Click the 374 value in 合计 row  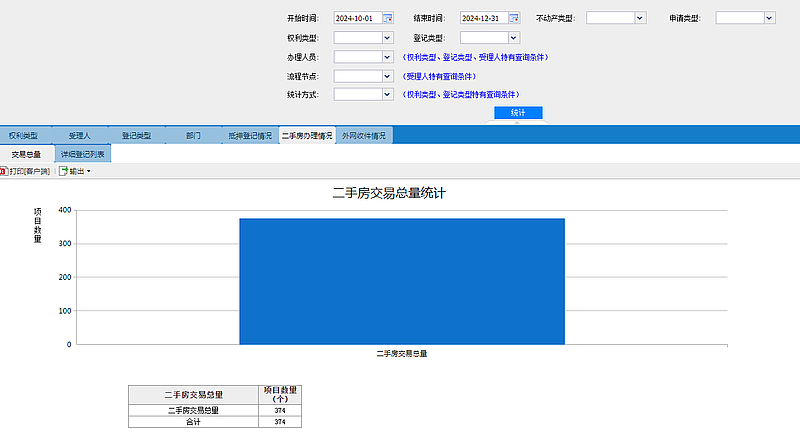pos(280,422)
